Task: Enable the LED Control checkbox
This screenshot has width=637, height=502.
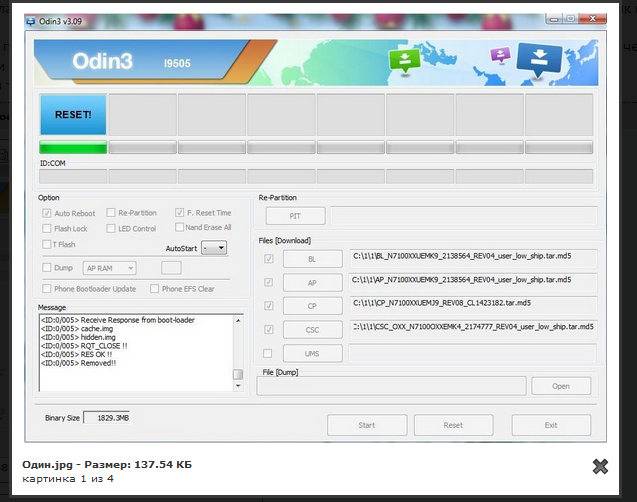Action: click(110, 229)
